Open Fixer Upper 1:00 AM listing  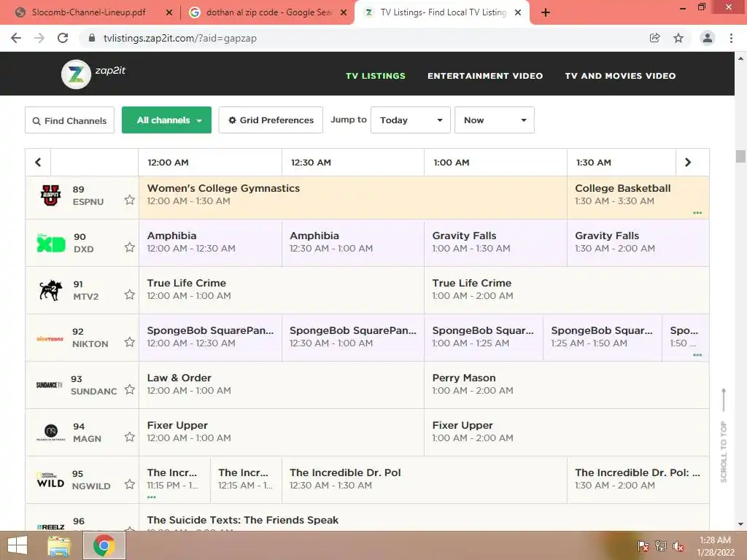point(566,432)
